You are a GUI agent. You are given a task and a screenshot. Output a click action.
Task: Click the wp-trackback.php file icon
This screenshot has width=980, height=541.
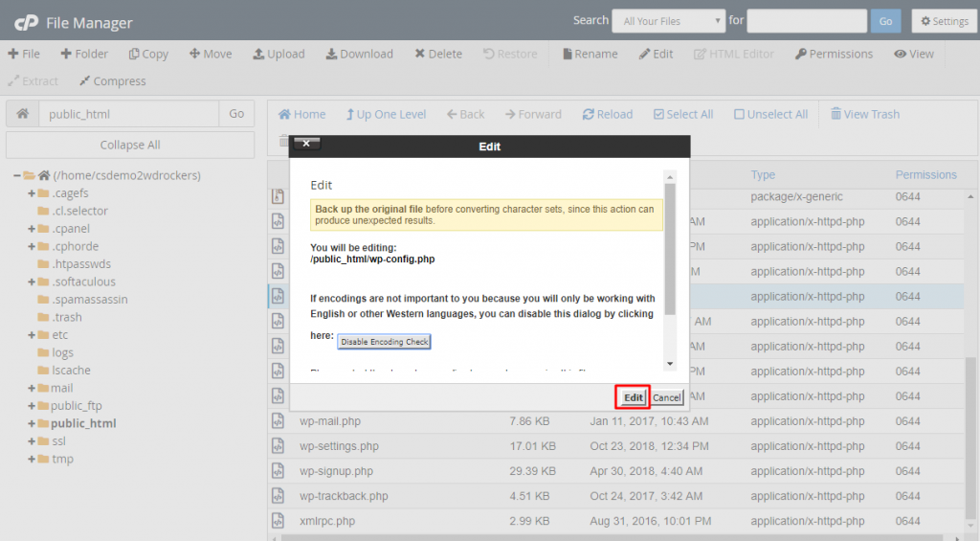click(x=278, y=495)
